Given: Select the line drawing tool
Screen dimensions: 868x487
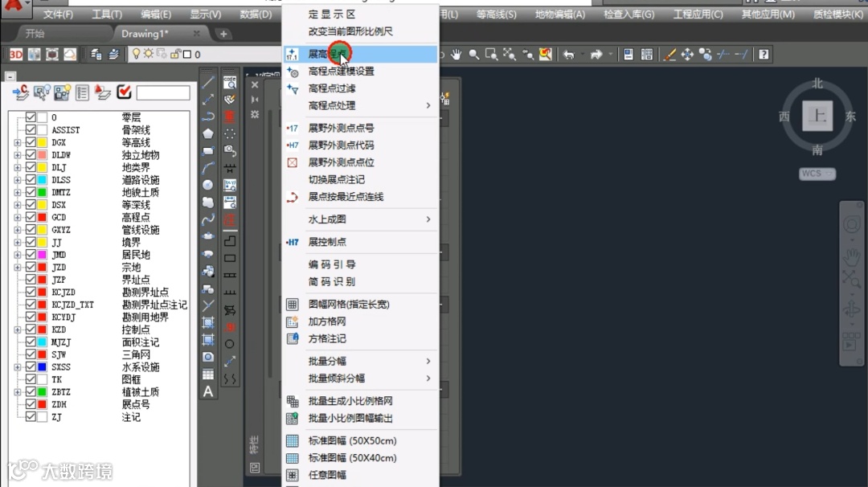Looking at the screenshot, I should pos(208,83).
